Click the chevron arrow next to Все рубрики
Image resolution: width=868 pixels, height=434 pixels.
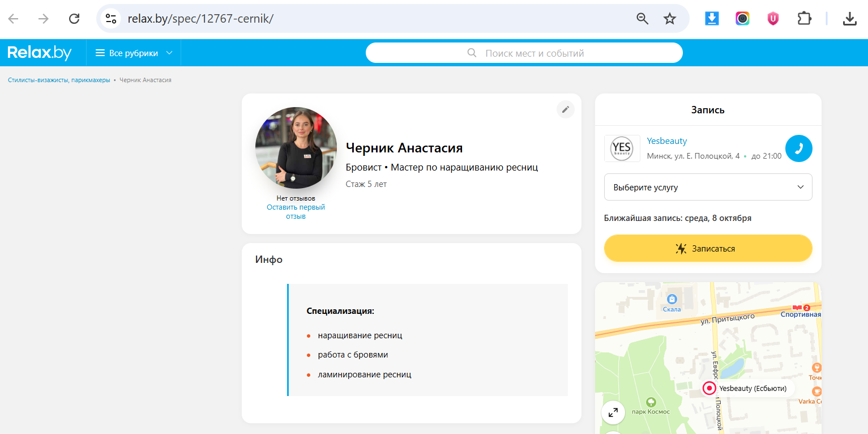click(169, 53)
